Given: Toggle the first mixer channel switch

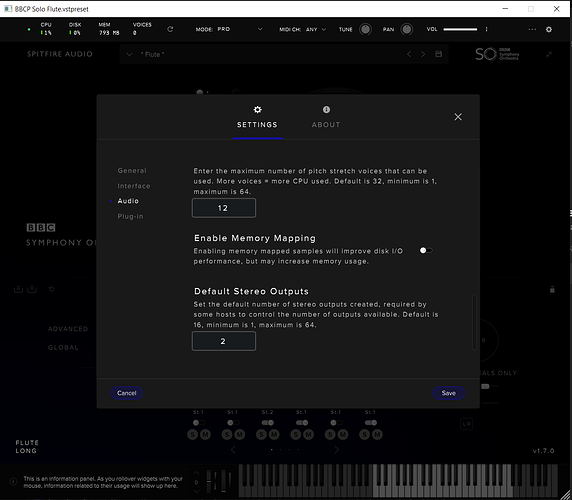Looking at the screenshot, I should (x=199, y=423).
